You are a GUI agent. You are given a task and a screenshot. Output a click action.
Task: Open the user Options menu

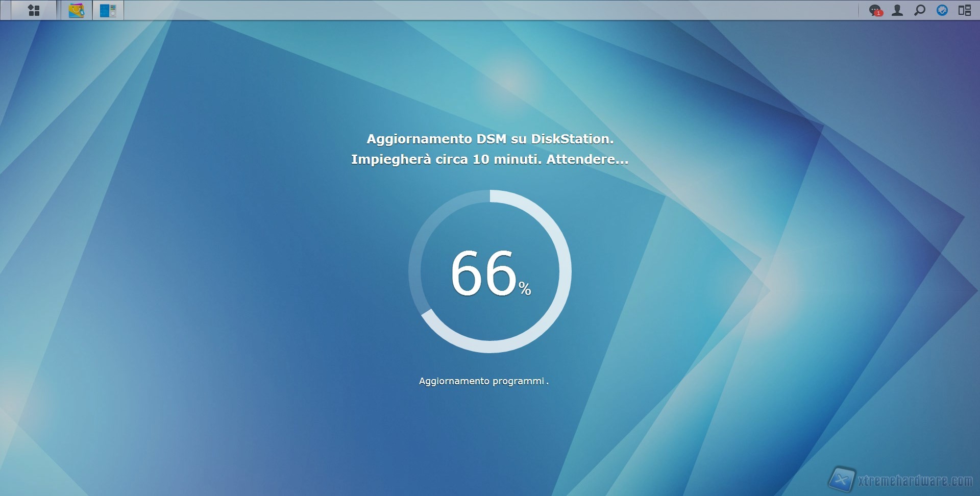click(x=897, y=10)
